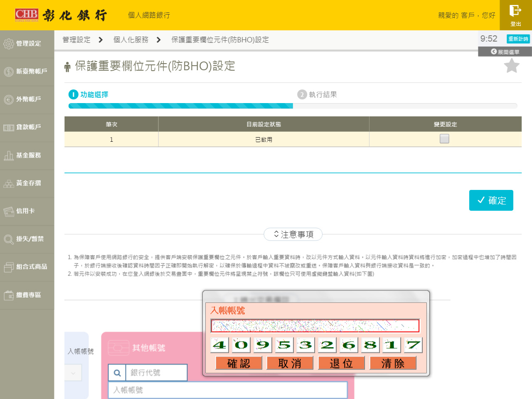Image resolution: width=532 pixels, height=399 pixels.
Task: Tick the 變更設定 checkbox in row 1
Action: click(x=444, y=139)
